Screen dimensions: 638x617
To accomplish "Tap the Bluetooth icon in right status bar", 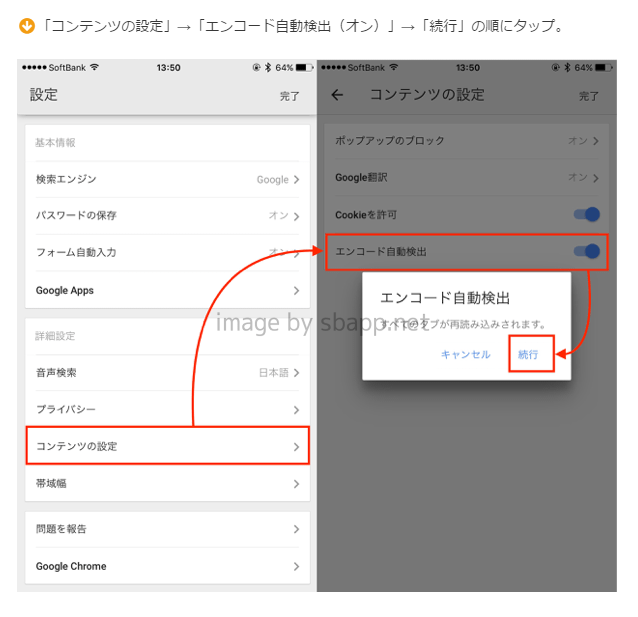I will (x=565, y=67).
